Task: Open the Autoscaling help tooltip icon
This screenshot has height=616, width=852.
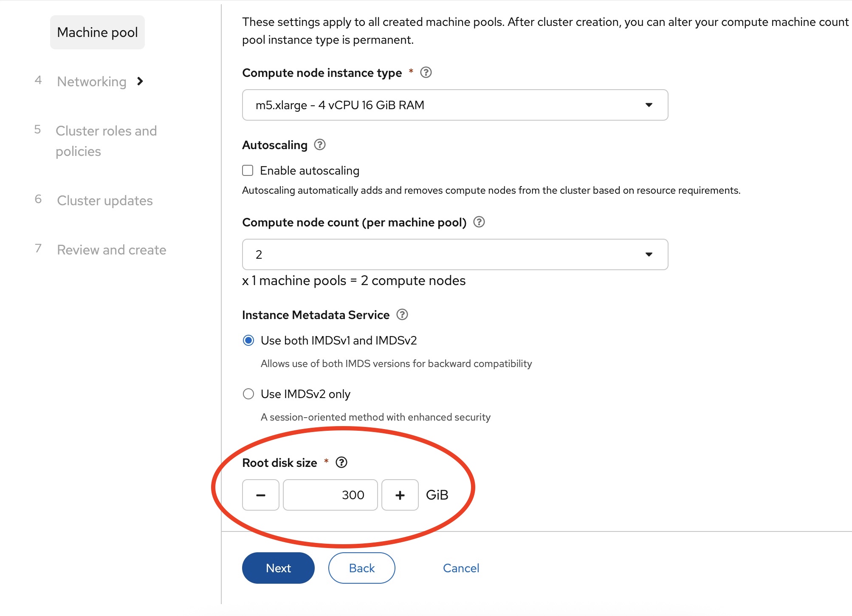Action: [320, 145]
